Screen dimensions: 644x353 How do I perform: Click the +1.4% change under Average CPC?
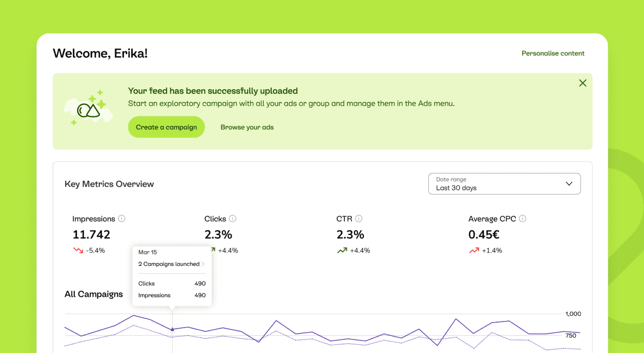pos(492,250)
